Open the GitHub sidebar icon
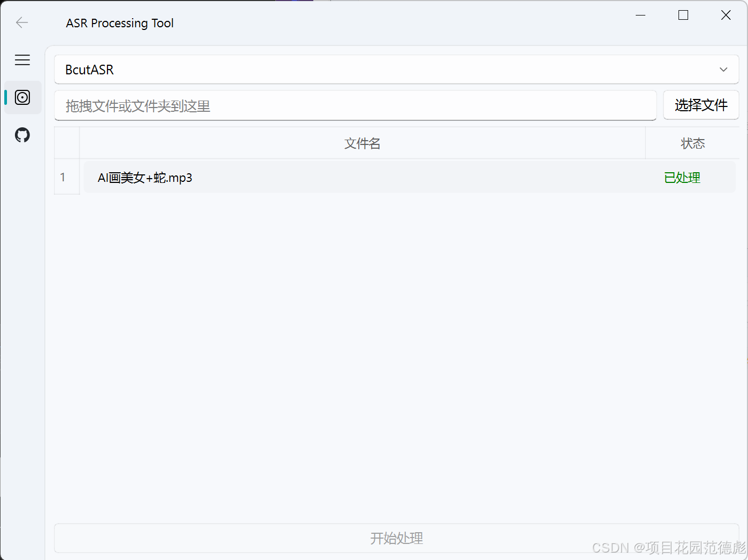The image size is (748, 560). click(22, 135)
